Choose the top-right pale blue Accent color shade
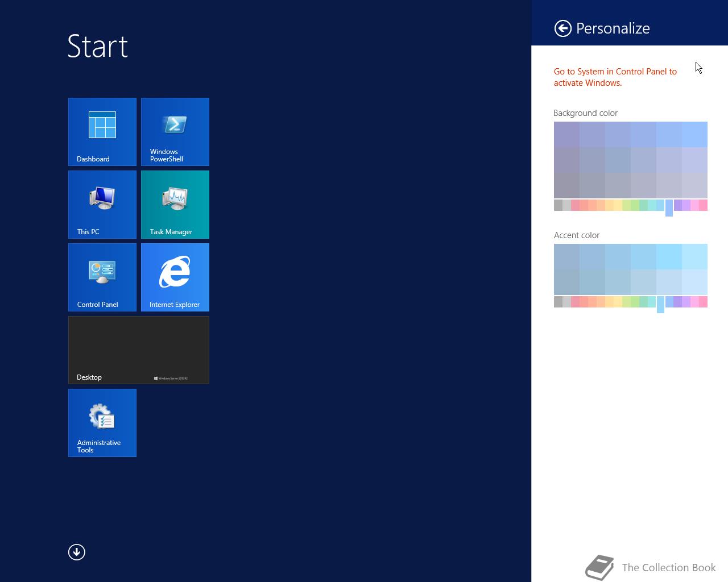 (x=694, y=256)
